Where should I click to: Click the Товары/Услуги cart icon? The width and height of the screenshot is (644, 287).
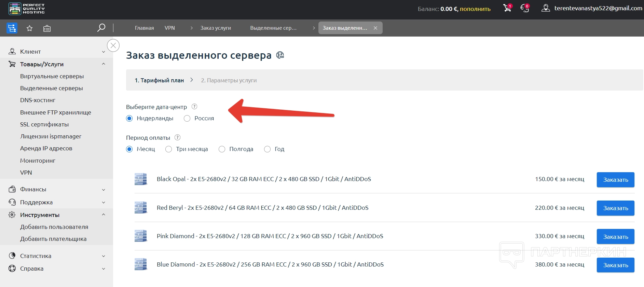[x=12, y=64]
